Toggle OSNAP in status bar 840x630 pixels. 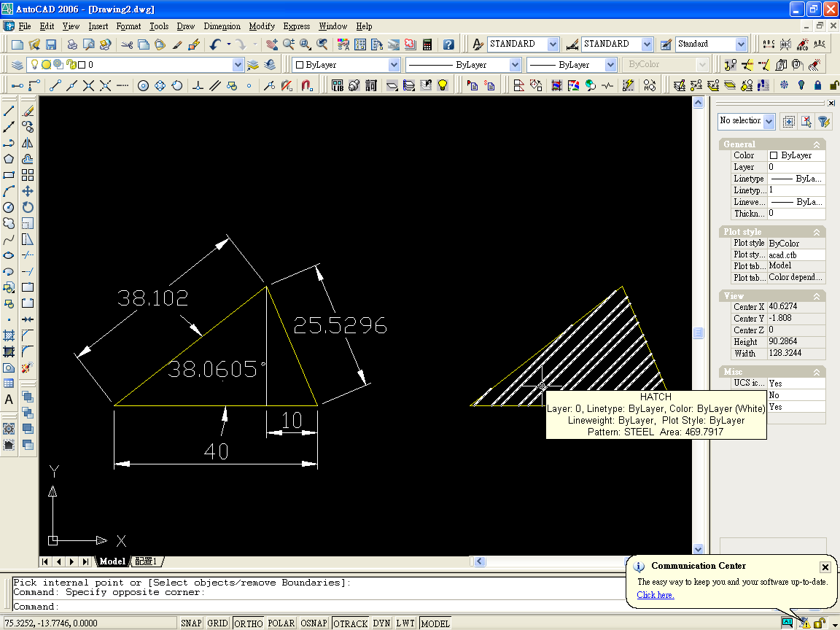[314, 623]
